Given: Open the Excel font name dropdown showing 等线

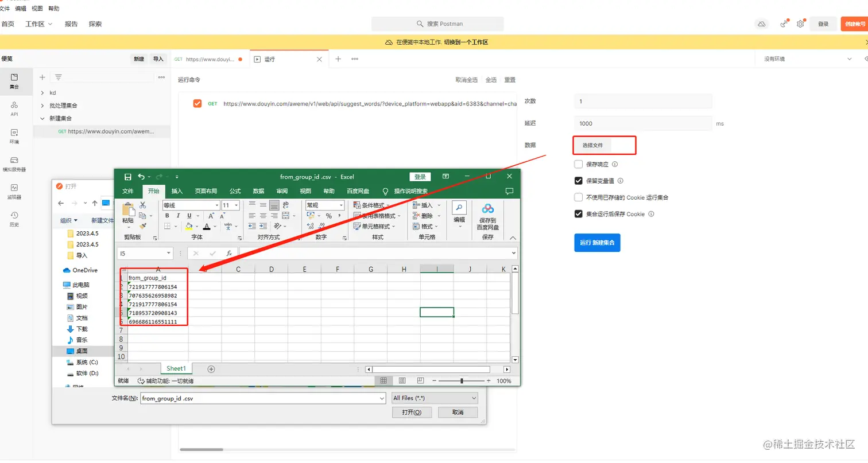Looking at the screenshot, I should pos(217,205).
